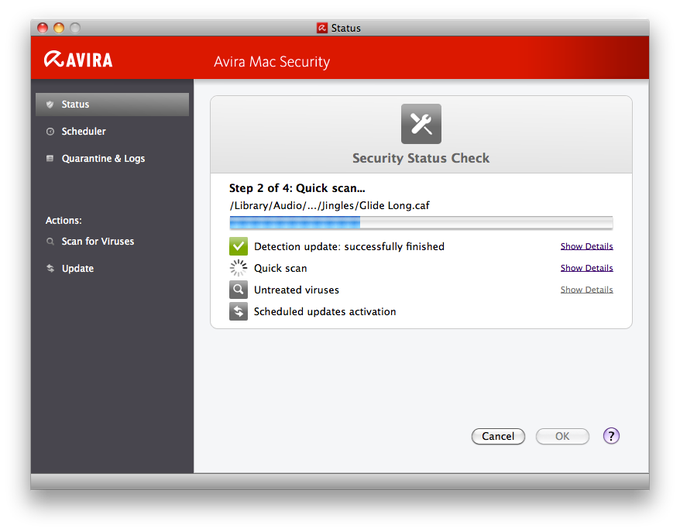This screenshot has height=532, width=680.
Task: Minimize the window with the yellow button
Action: [x=59, y=28]
